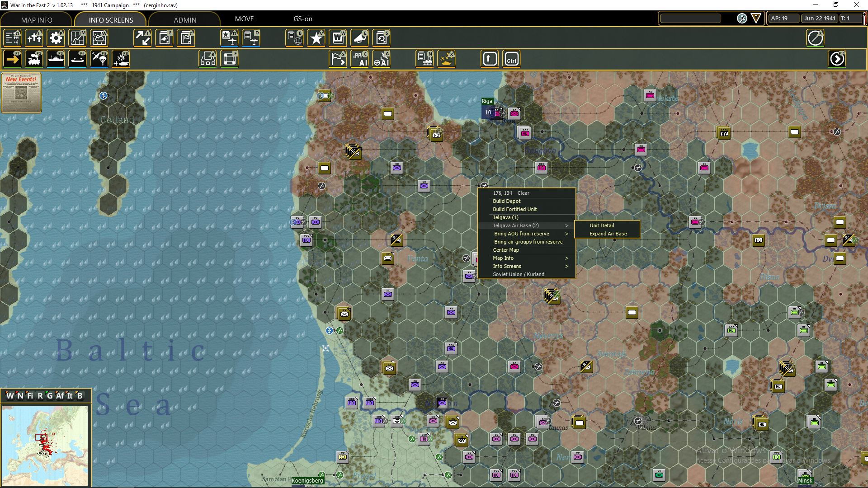Screen dimensions: 868x488
Task: Open the flag report icon labeled C
Action: coord(186,38)
